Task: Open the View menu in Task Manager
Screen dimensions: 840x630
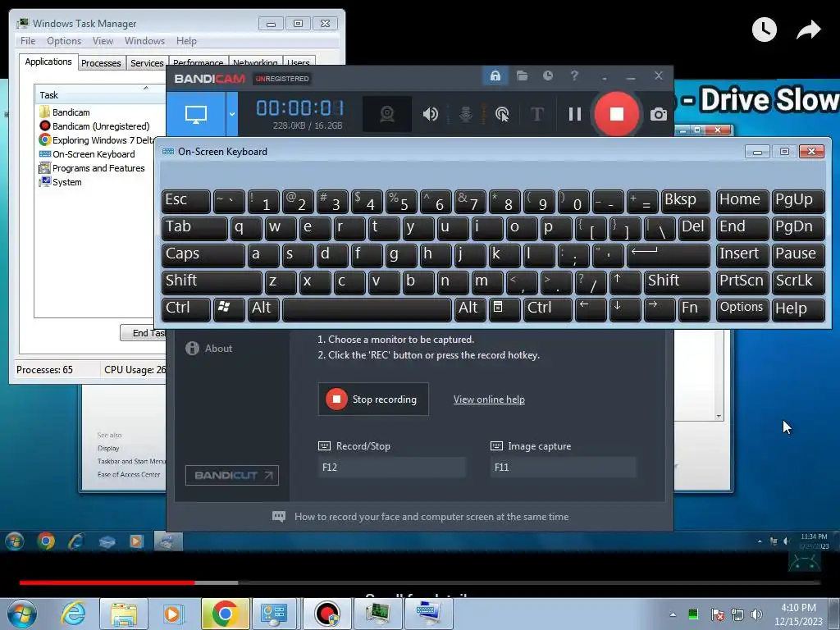Action: [x=103, y=41]
